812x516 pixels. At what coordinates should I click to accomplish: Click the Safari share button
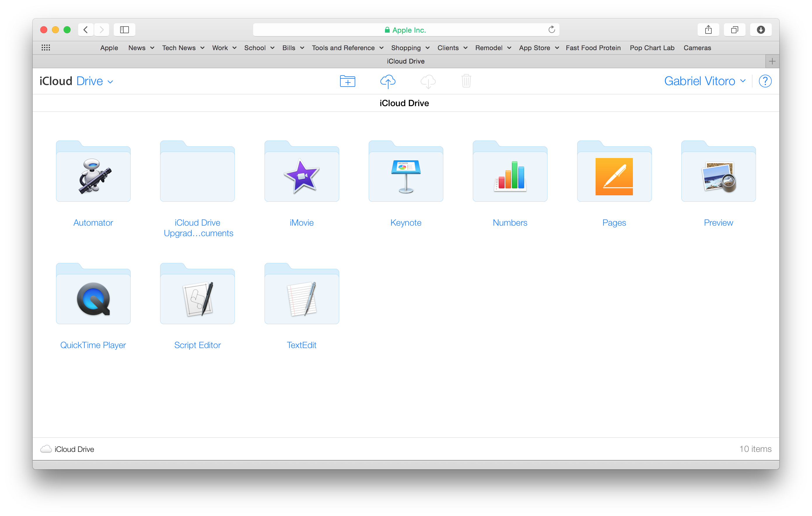708,30
